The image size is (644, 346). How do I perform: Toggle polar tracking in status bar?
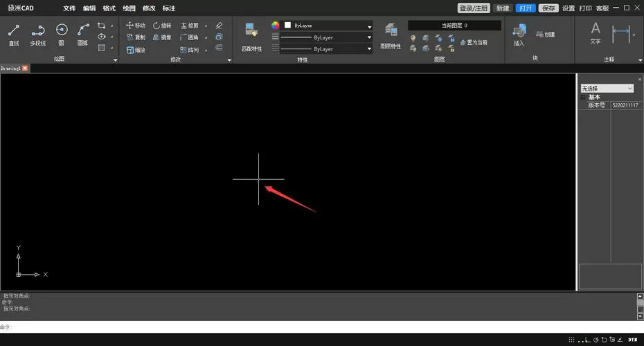[x=596, y=340]
